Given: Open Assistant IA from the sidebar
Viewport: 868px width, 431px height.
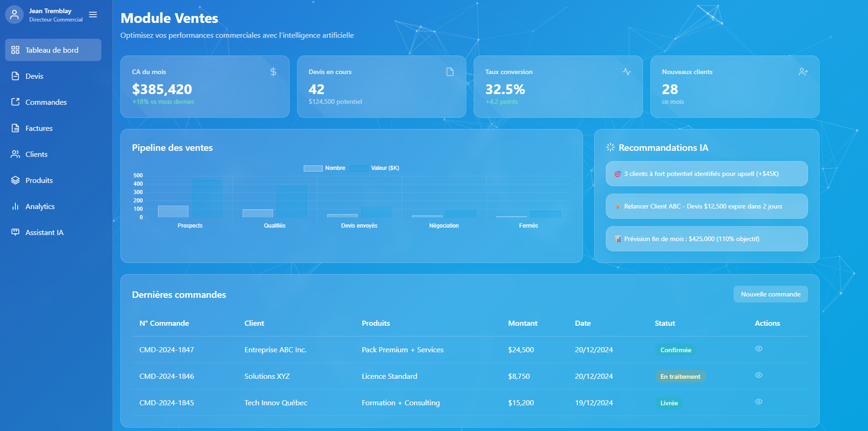Looking at the screenshot, I should [x=44, y=232].
